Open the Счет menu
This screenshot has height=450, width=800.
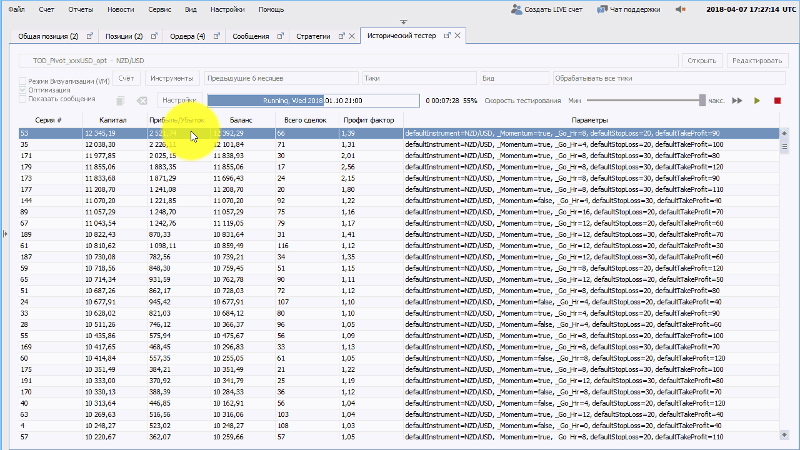tap(46, 10)
